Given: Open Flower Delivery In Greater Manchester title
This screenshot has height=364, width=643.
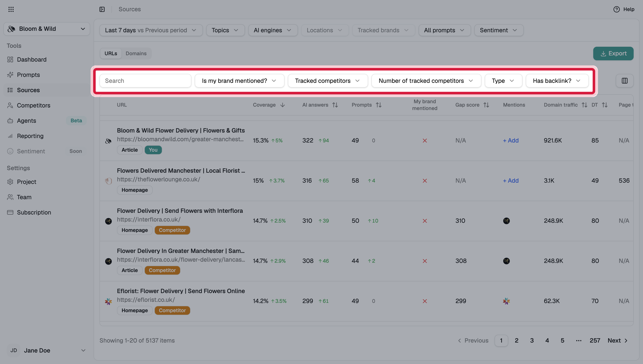Looking at the screenshot, I should [181, 251].
